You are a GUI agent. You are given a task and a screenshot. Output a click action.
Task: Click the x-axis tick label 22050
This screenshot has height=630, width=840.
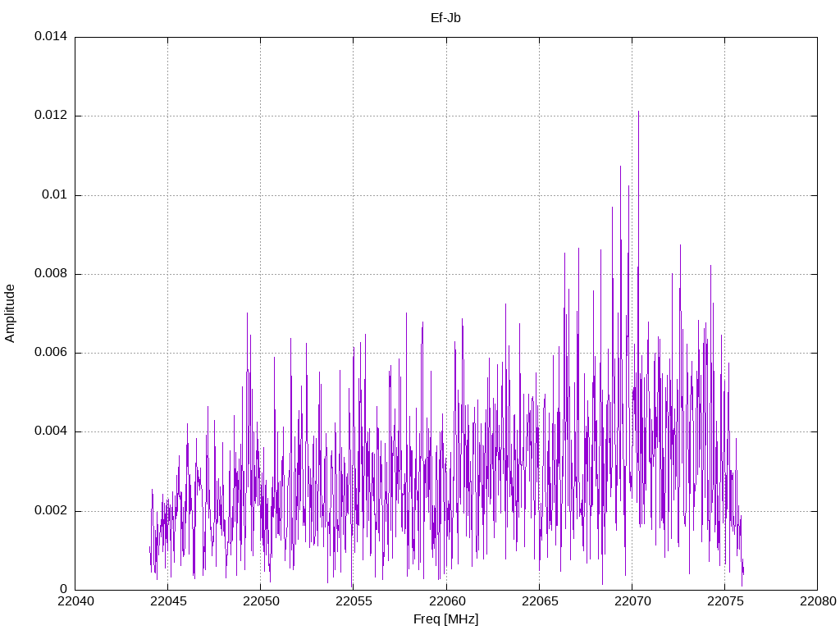coord(261,601)
